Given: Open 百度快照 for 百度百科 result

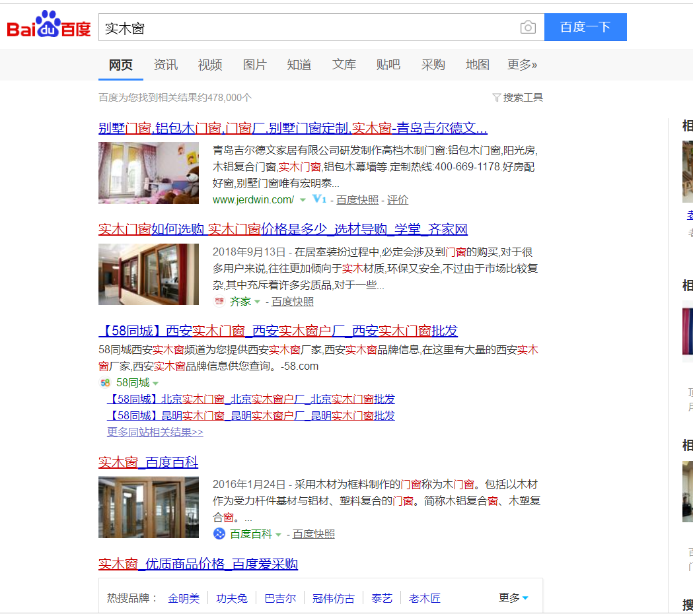Looking at the screenshot, I should (313, 534).
